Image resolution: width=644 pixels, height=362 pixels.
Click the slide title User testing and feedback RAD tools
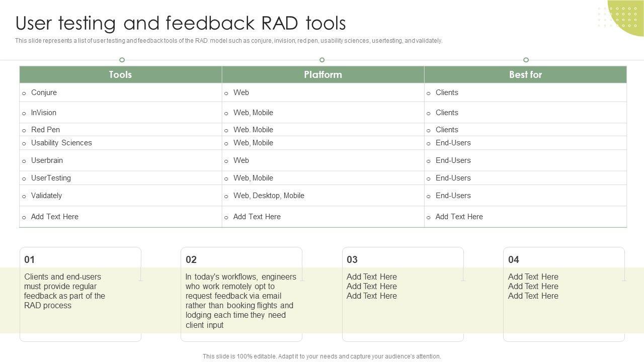(x=181, y=23)
